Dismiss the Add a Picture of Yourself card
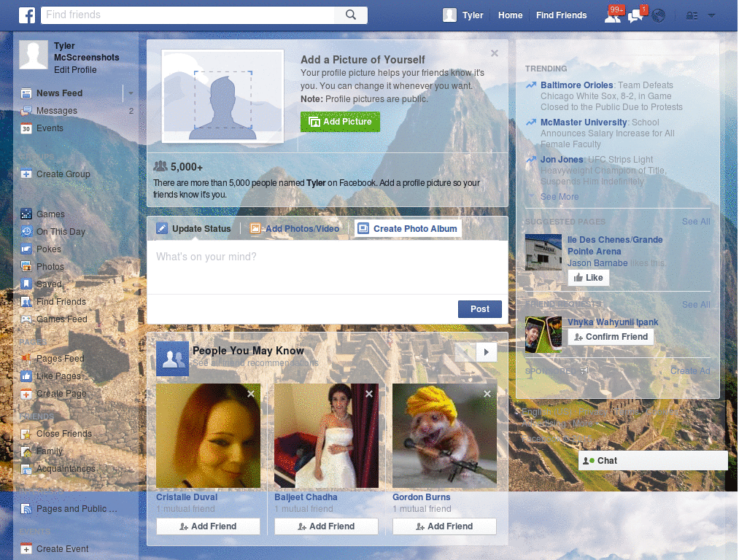747x560 pixels. [x=495, y=53]
